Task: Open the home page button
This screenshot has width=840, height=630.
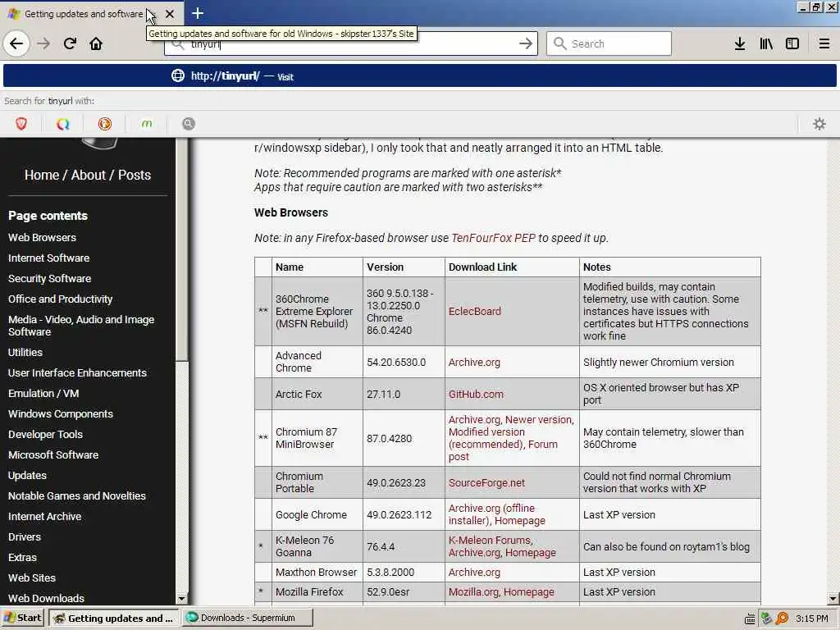Action: coord(96,43)
